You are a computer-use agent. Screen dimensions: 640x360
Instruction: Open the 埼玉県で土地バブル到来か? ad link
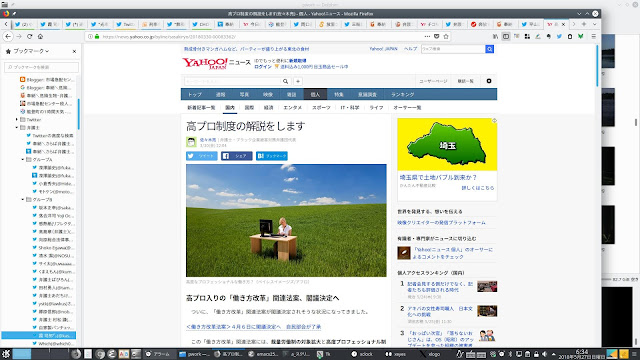click(x=438, y=178)
